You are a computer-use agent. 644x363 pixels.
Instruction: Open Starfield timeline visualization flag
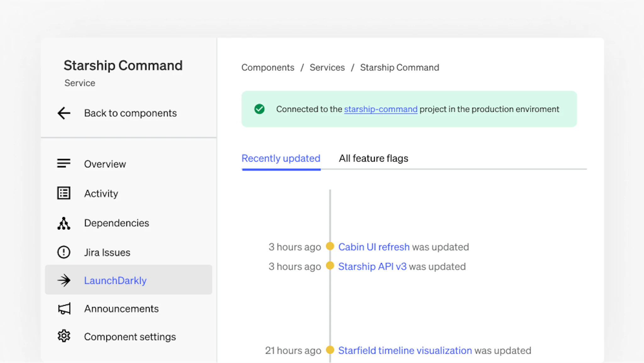click(405, 350)
